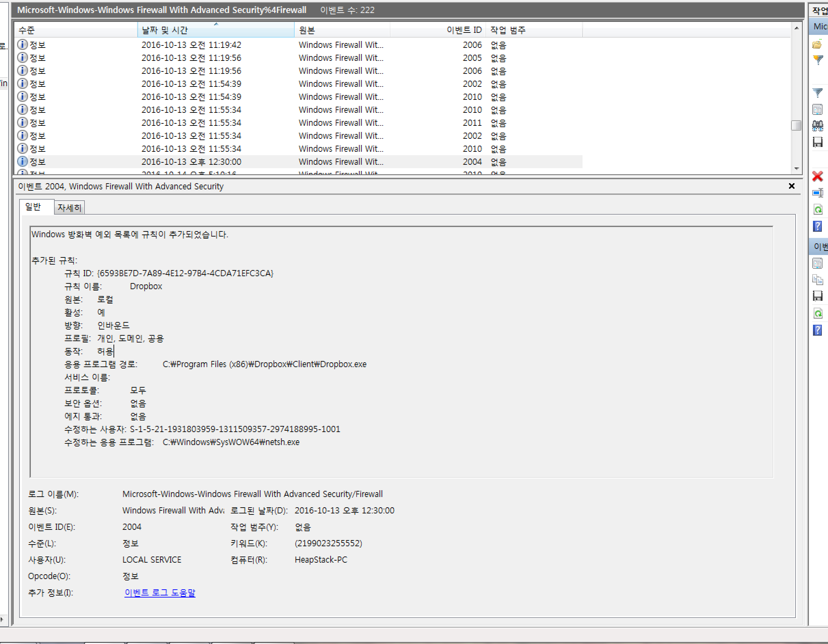The image size is (828, 644).
Task: Click event list scrollbar down arrow
Action: (x=796, y=169)
